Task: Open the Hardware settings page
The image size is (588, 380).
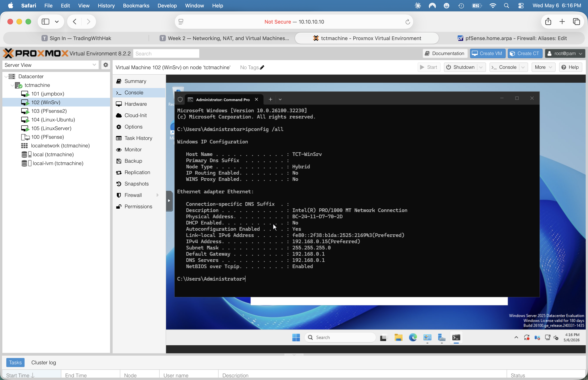Action: [x=139, y=104]
